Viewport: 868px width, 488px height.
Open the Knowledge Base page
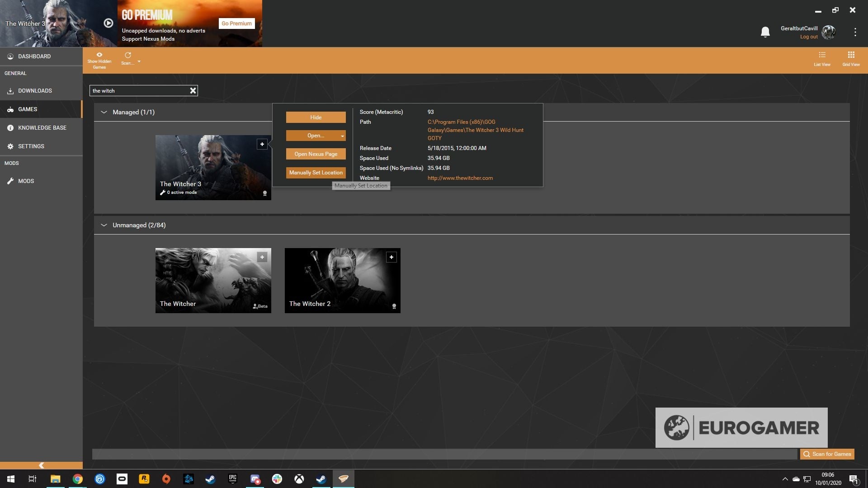[42, 128]
